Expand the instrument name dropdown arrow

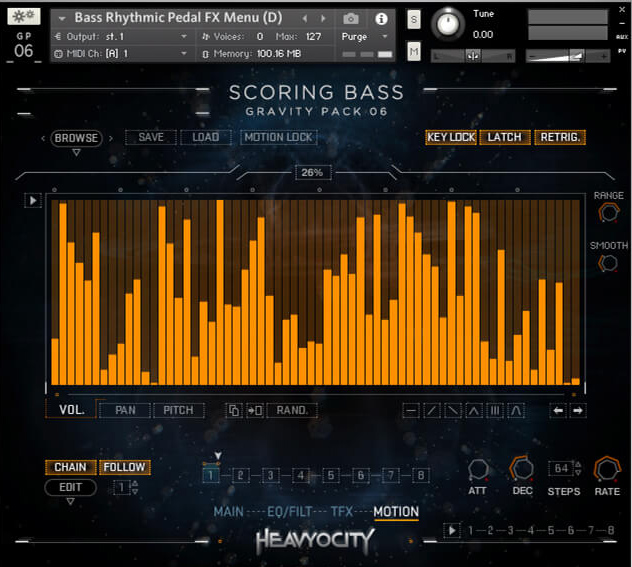point(62,19)
